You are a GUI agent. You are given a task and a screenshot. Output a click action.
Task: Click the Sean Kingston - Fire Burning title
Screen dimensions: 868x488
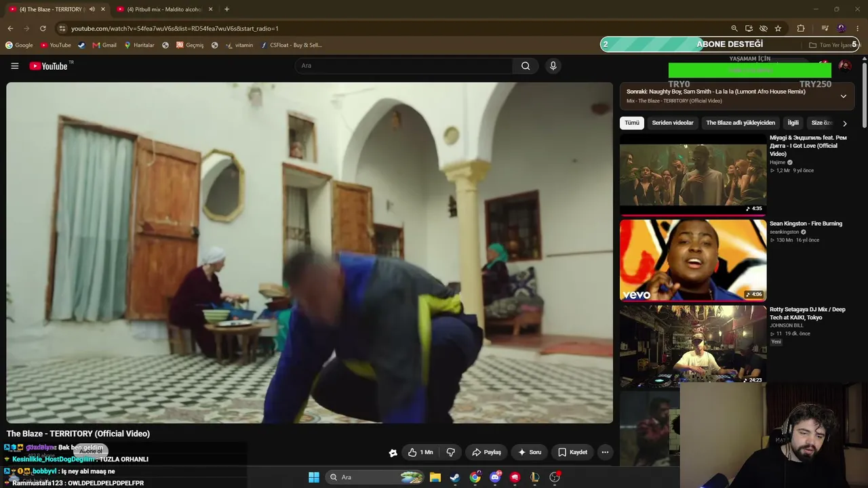pyautogui.click(x=806, y=224)
